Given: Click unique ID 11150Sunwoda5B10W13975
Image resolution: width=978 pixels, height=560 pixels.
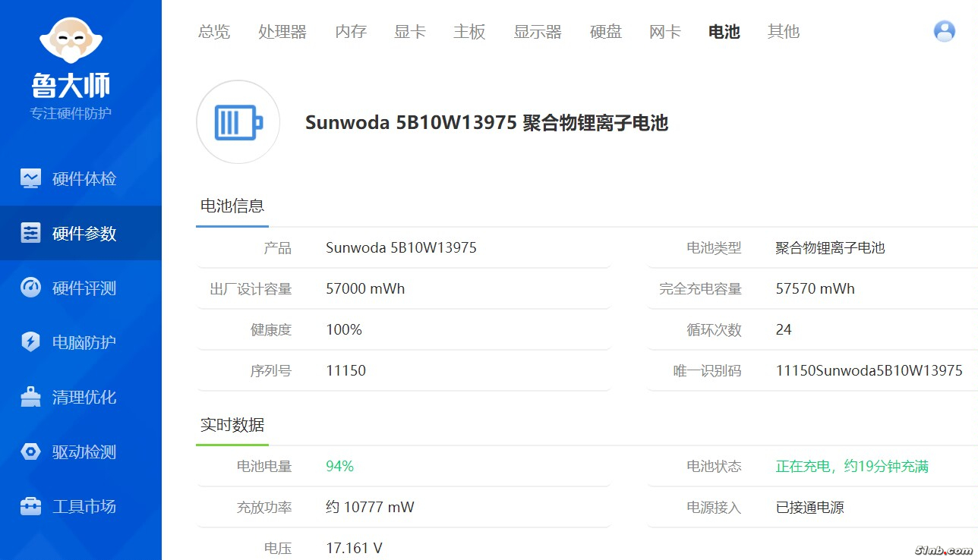Looking at the screenshot, I should (869, 370).
